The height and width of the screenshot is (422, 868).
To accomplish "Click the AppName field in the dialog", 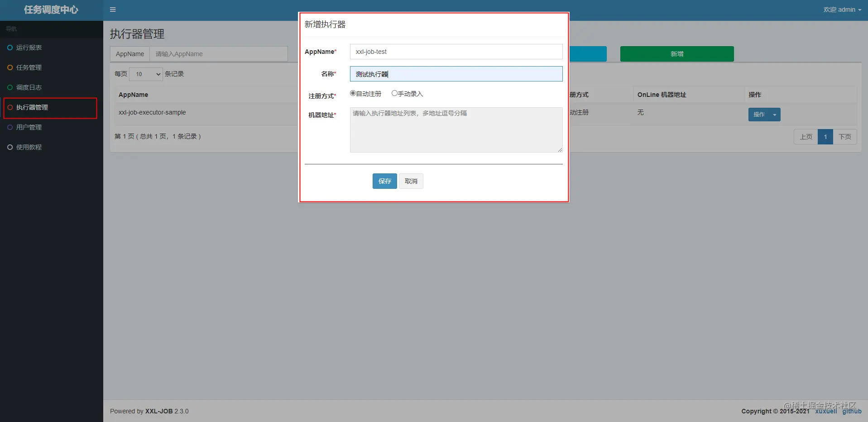I will click(x=456, y=52).
